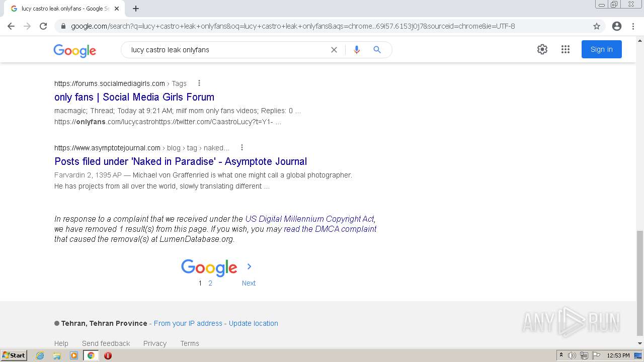Image resolution: width=644 pixels, height=362 pixels.
Task: Bookmark this page with the star icon
Action: coord(597,26)
